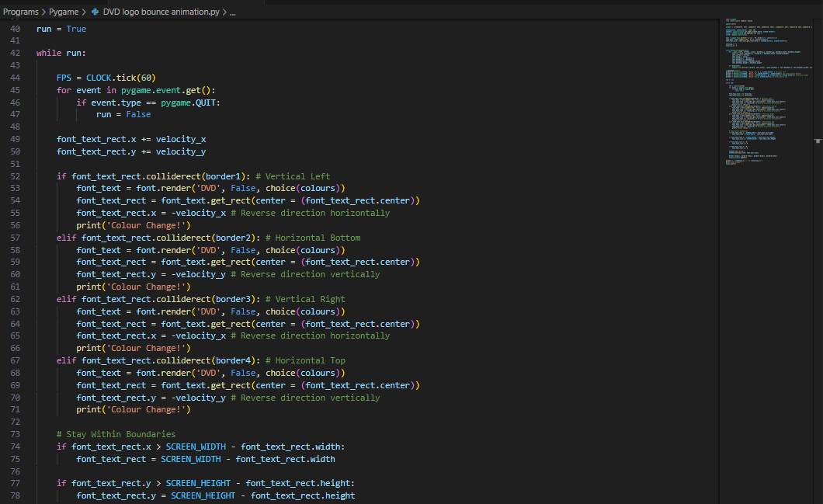Click the Python file icon in breadcrumb

click(x=95, y=12)
